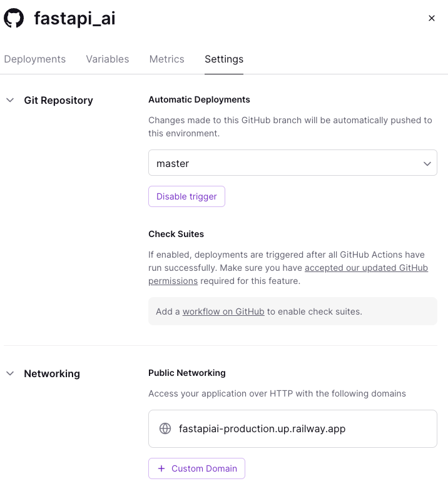Click the fastapi_ai service title
This screenshot has width=448, height=496.
coord(74,18)
